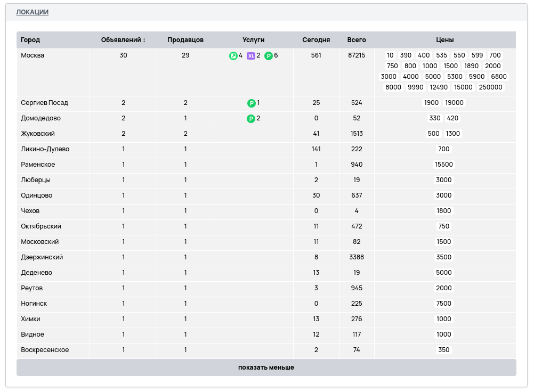Click the 7500 price tag for Ногинск
This screenshot has height=392, width=534.
coord(444,304)
